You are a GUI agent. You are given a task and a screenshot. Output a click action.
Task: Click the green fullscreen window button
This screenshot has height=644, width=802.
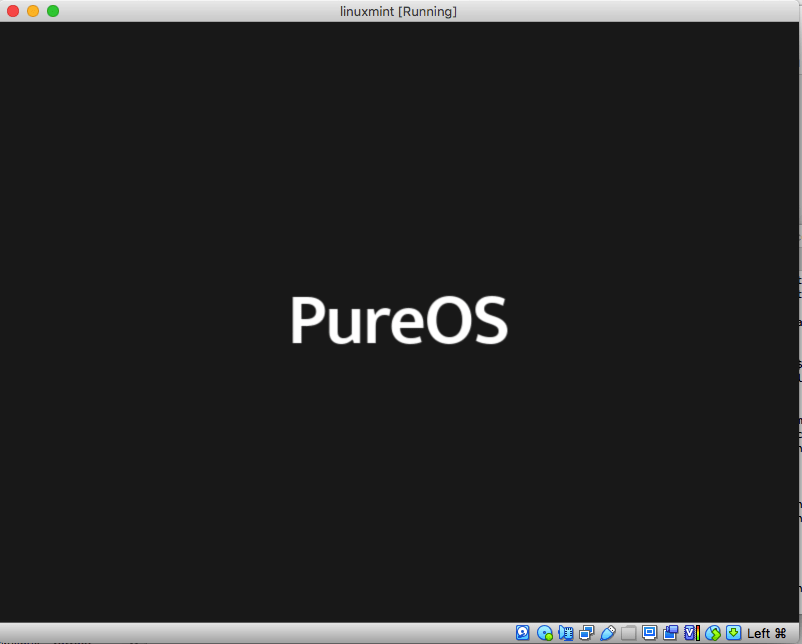click(x=53, y=11)
